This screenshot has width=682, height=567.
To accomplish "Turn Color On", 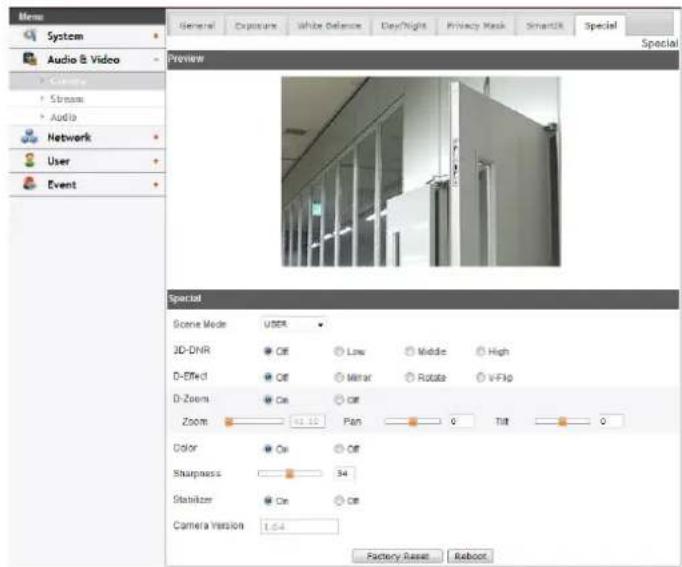I will coord(268,449).
